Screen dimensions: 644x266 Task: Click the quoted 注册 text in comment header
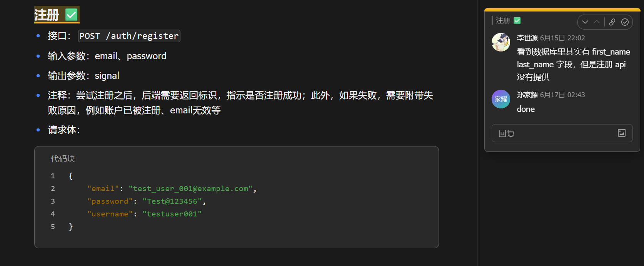coord(503,21)
